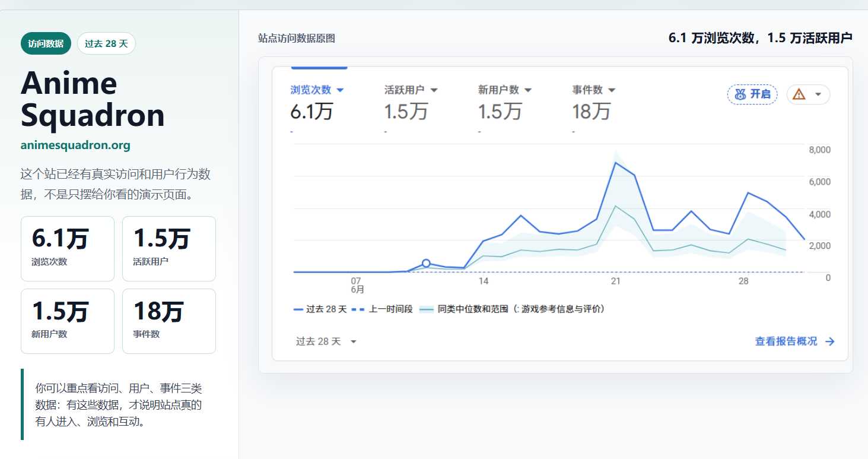Click the 2,000 y-axis label

click(820, 246)
